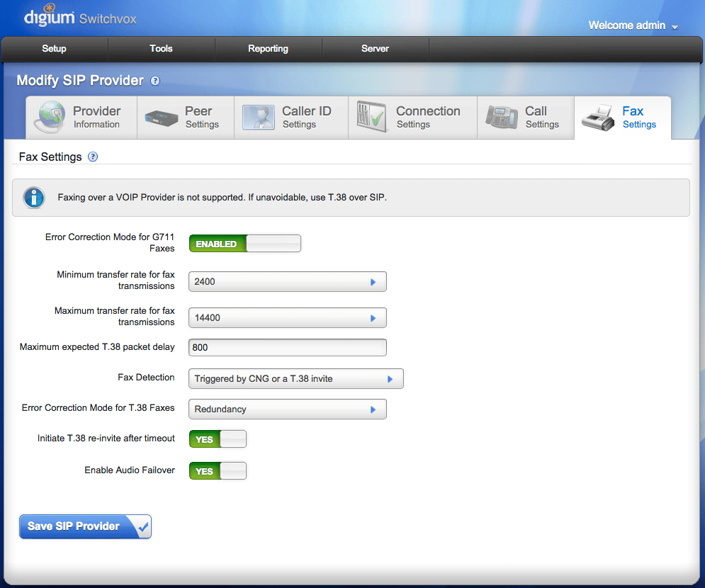Viewport: 705px width, 588px height.
Task: Click the Fax Settings fax machine icon
Action: pos(598,118)
